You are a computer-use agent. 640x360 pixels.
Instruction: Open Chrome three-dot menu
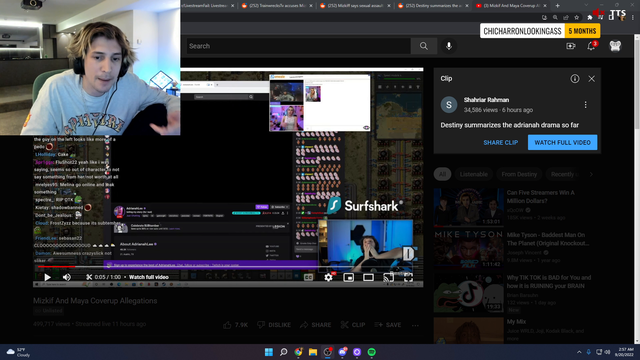633,18
